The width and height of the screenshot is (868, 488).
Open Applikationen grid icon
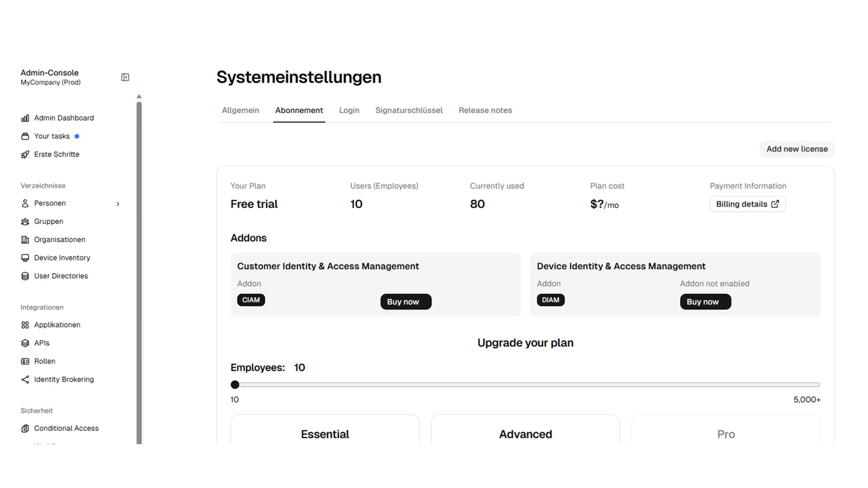click(25, 325)
